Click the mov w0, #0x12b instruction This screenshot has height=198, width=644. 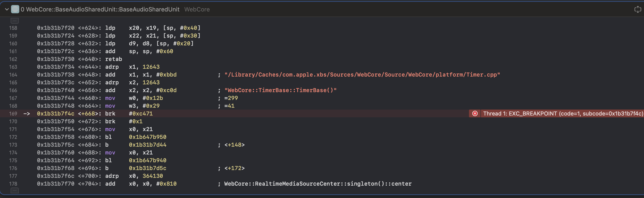(134, 98)
